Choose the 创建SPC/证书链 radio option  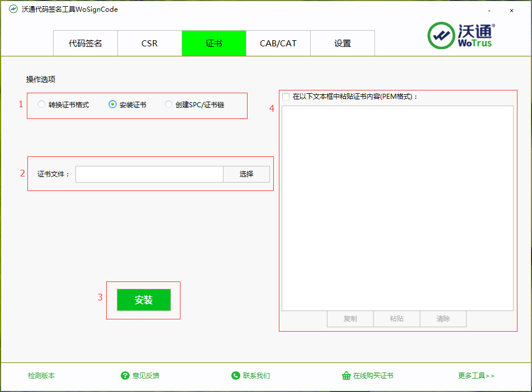(x=169, y=104)
